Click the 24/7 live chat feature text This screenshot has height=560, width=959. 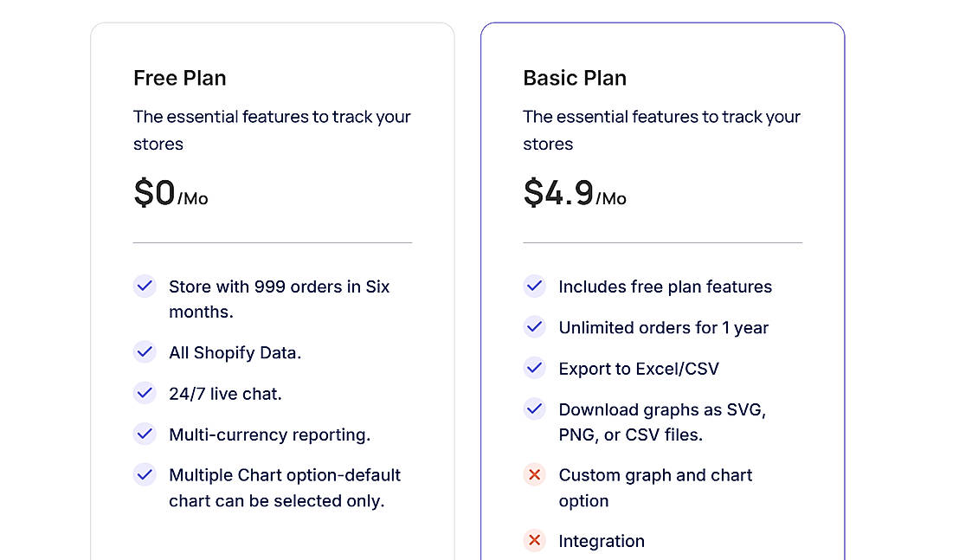pos(225,394)
